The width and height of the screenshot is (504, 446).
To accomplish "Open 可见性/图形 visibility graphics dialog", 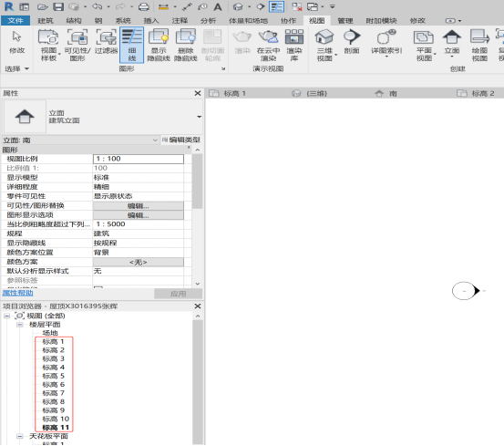I will pos(77,45).
